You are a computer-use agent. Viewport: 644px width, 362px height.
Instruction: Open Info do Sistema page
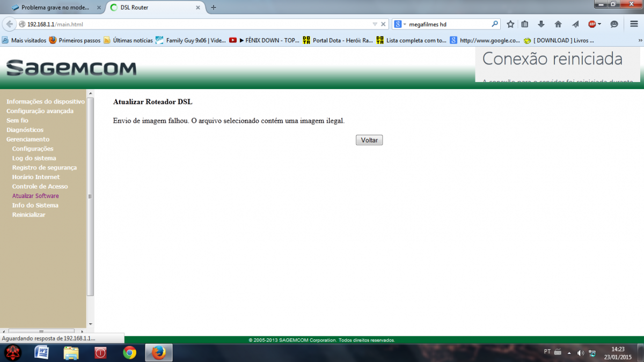[x=35, y=205]
